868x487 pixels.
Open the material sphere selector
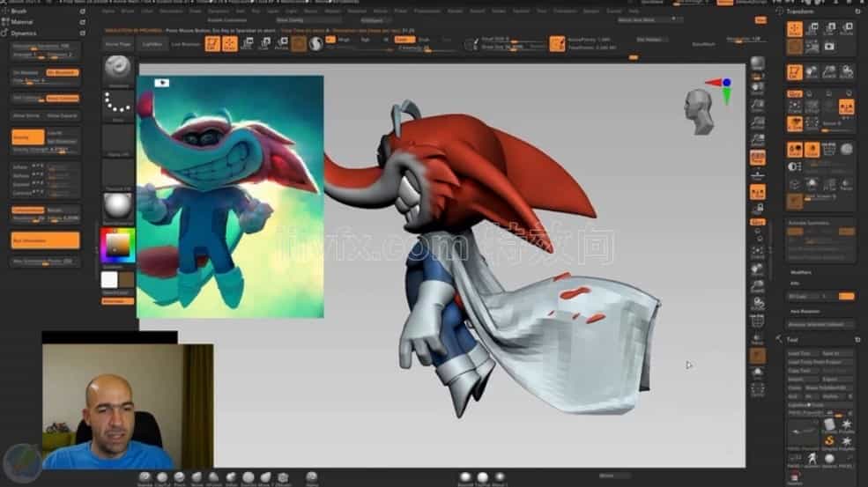[x=118, y=208]
